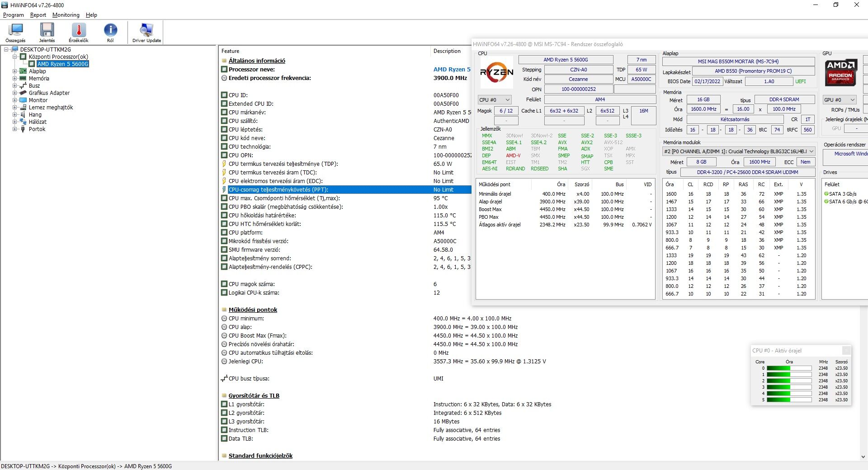The width and height of the screenshot is (868, 470).
Task: Expand the Alaplap tree node
Action: 14,71
